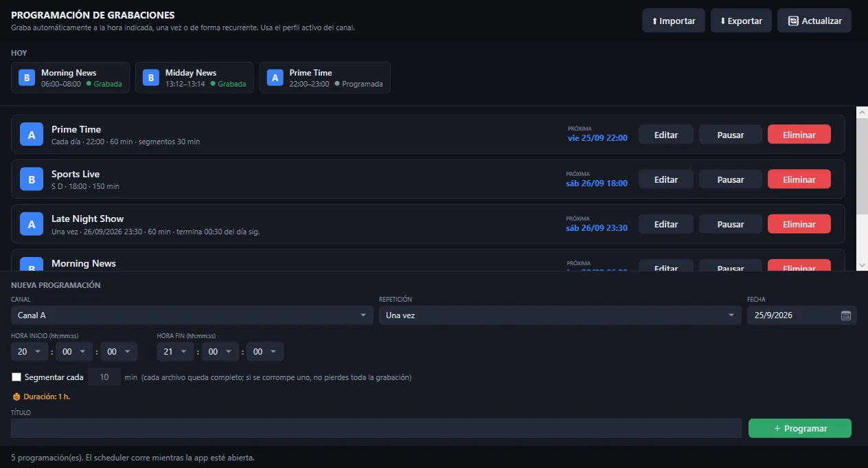The width and height of the screenshot is (868, 468).
Task: Click the scrollbar up arrow of the list
Action: coord(862,112)
